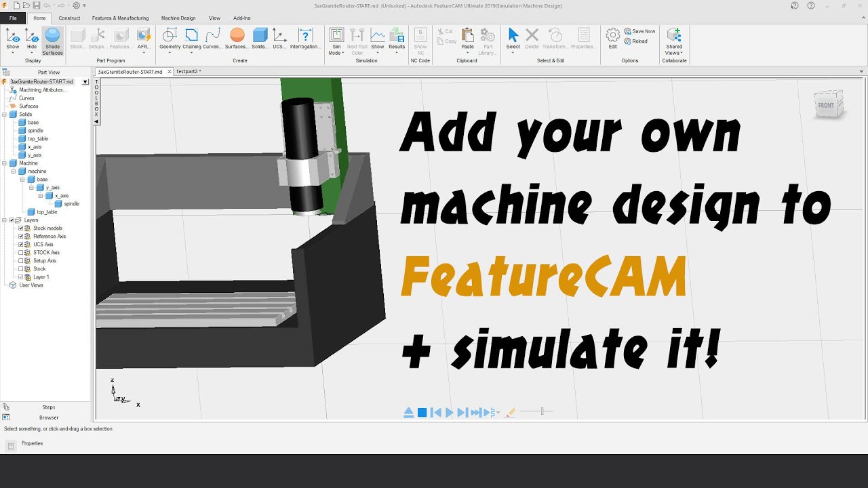Image resolution: width=868 pixels, height=488 pixels.
Task: Expand the vertical TOOLBOX panel
Action: [x=96, y=101]
